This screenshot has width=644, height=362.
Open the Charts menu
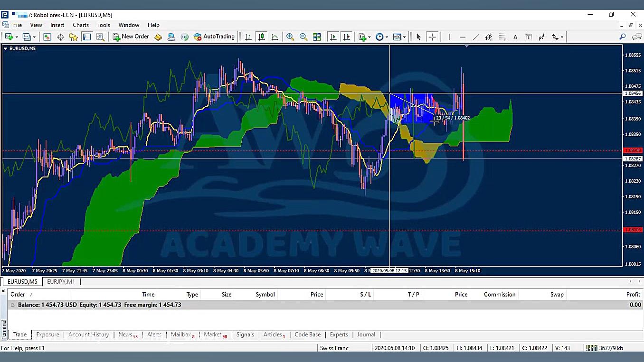pyautogui.click(x=81, y=25)
